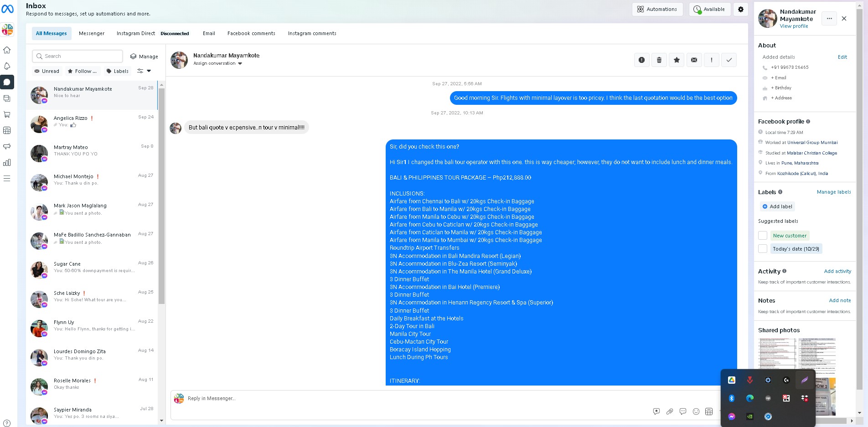Open Flynn Uy conversation

tap(92, 328)
